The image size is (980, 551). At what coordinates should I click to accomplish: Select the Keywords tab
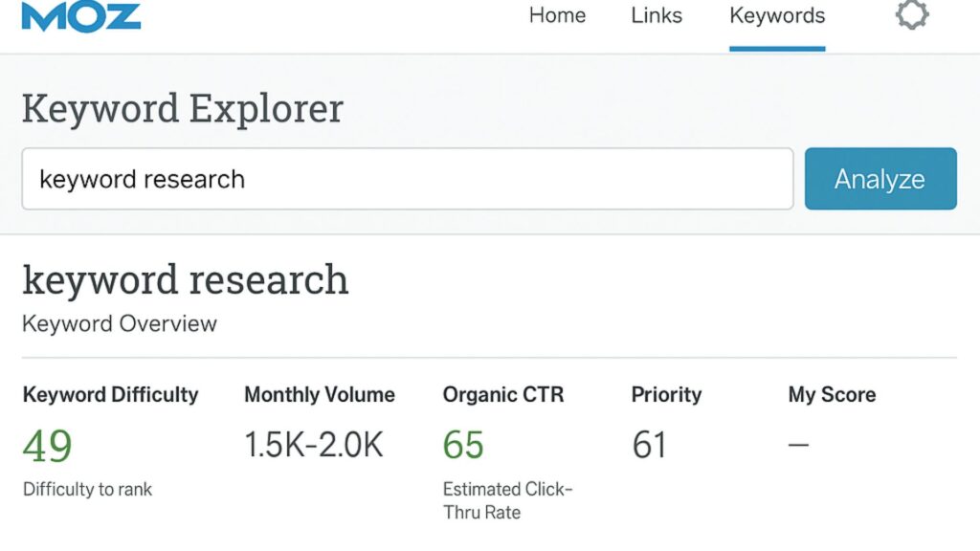777,16
